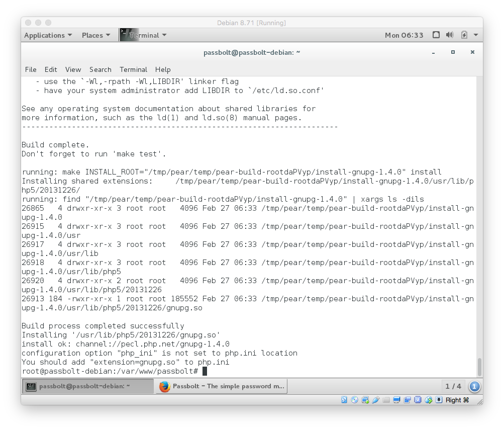Click the GNOME display status icon
504x430 pixels.
coord(436,35)
